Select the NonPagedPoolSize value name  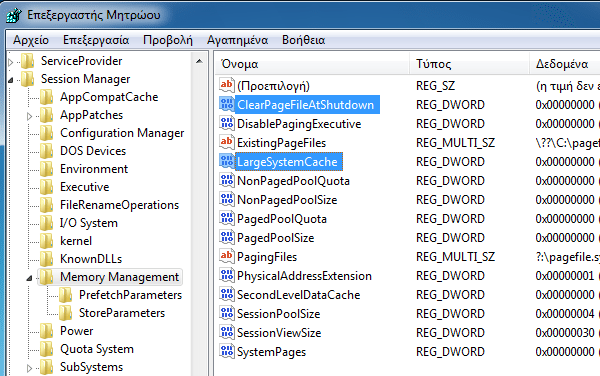point(287,200)
